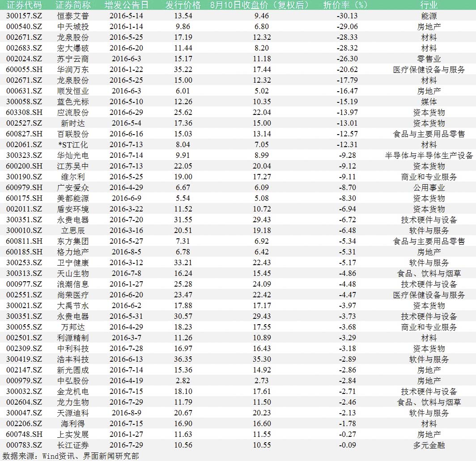Click the 浪潮信息 cell
Image resolution: width=476 pixels, height=461 pixels.
[73, 284]
